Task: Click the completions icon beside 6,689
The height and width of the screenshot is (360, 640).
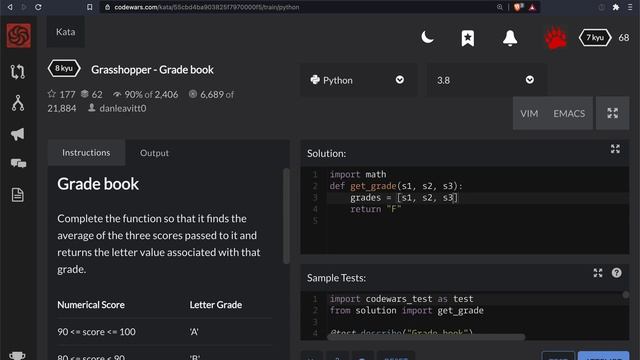Action: (193, 94)
